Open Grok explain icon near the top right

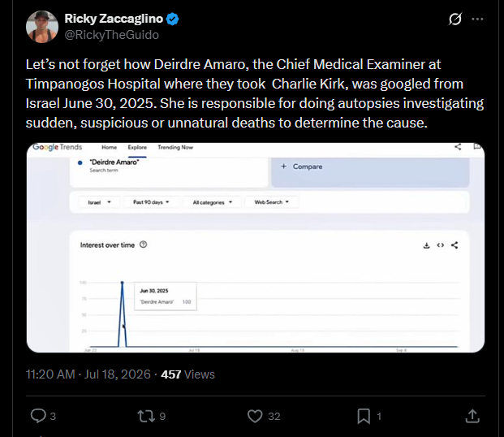click(x=455, y=19)
